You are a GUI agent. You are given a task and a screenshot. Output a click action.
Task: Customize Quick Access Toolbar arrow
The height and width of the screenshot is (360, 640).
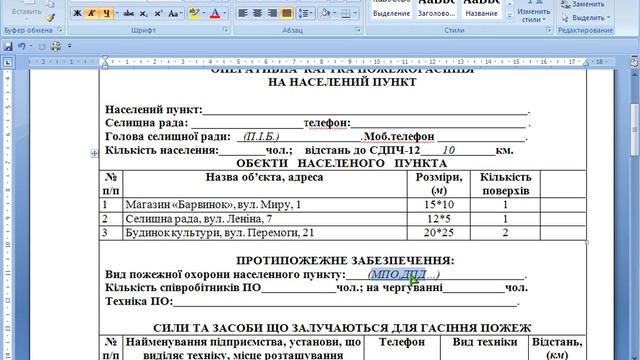coord(69,46)
